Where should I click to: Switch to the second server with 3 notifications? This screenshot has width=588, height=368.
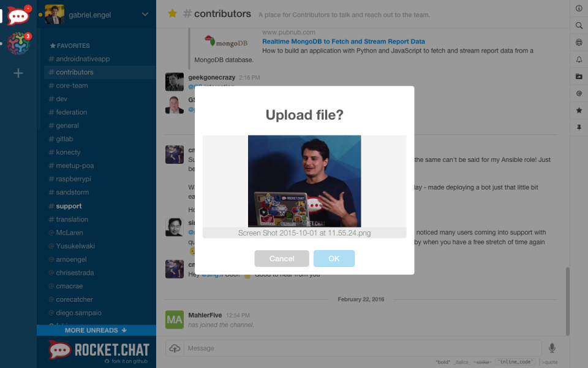click(18, 43)
